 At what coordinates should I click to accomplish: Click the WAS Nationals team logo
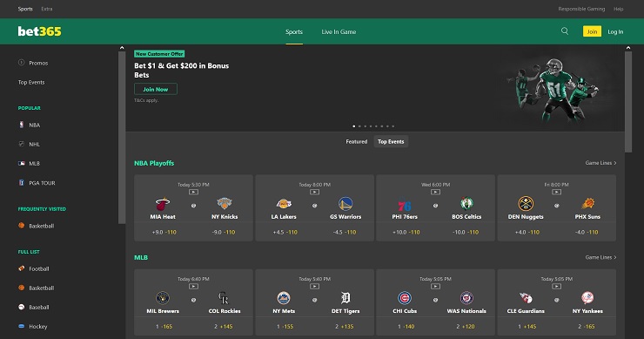[x=466, y=298]
